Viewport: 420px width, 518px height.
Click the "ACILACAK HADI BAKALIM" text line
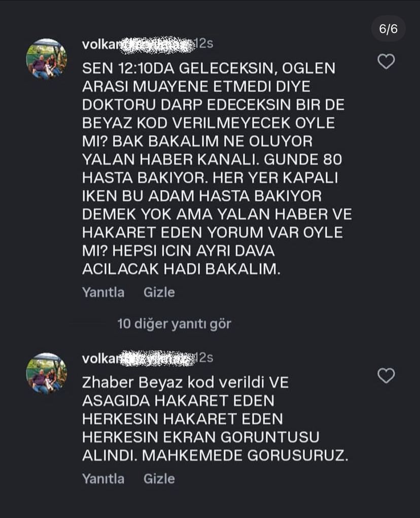click(182, 269)
